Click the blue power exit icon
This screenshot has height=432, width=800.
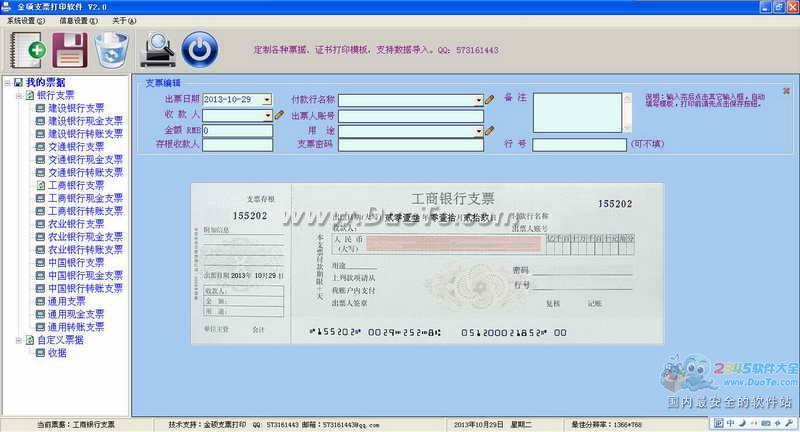click(x=200, y=49)
